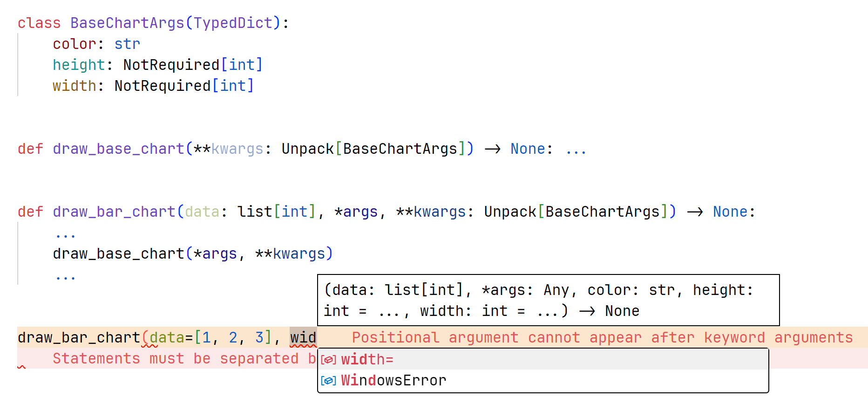Choose WindowsError from the completion list
The height and width of the screenshot is (411, 868).
(x=393, y=381)
